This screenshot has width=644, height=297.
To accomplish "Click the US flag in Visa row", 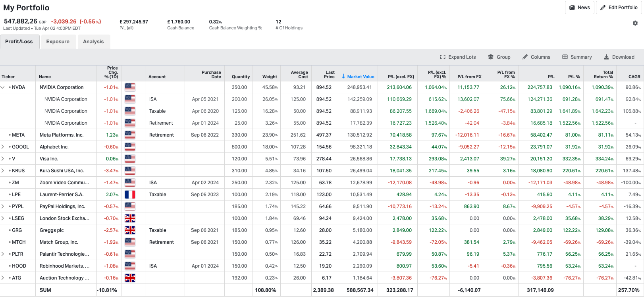I will click(x=130, y=159).
